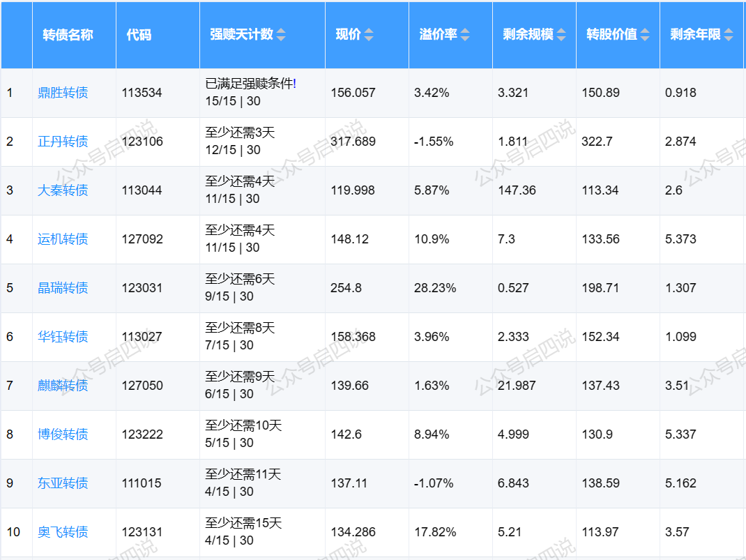The width and height of the screenshot is (746, 560).
Task: Click the bond code 113534 cell
Action: (x=142, y=93)
